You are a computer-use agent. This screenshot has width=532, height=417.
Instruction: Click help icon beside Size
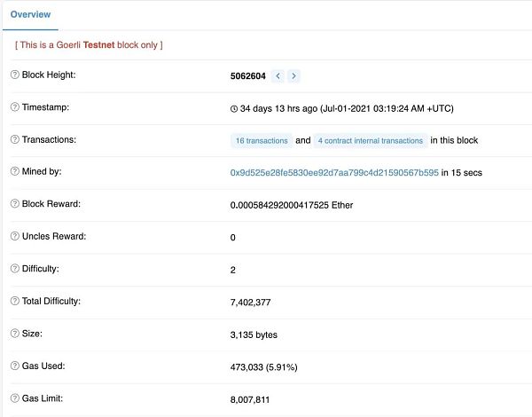[15, 334]
